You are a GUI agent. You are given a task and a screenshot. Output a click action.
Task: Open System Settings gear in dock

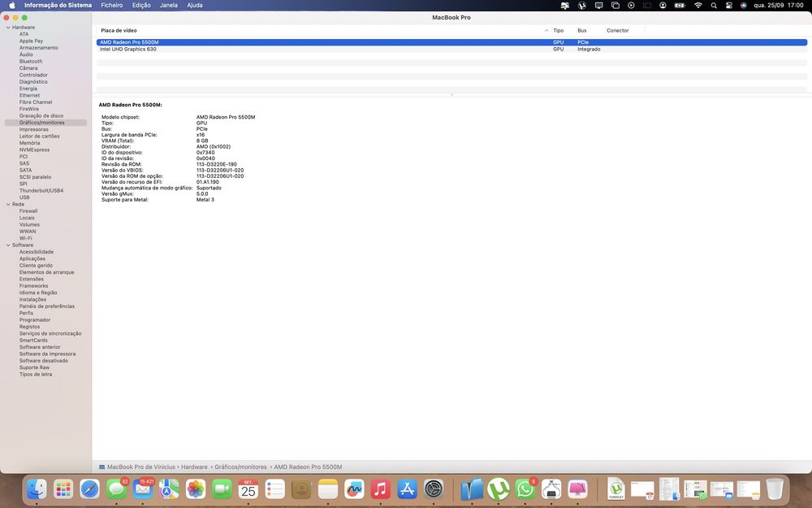[434, 488]
